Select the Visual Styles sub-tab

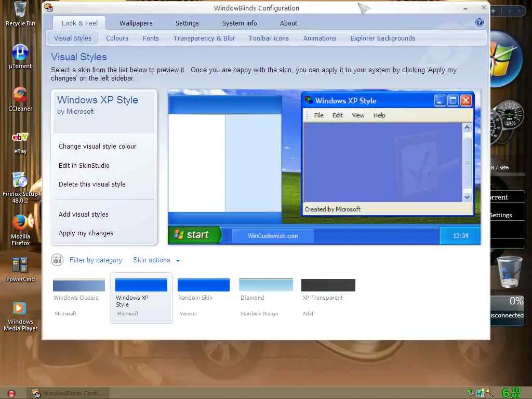tap(72, 38)
